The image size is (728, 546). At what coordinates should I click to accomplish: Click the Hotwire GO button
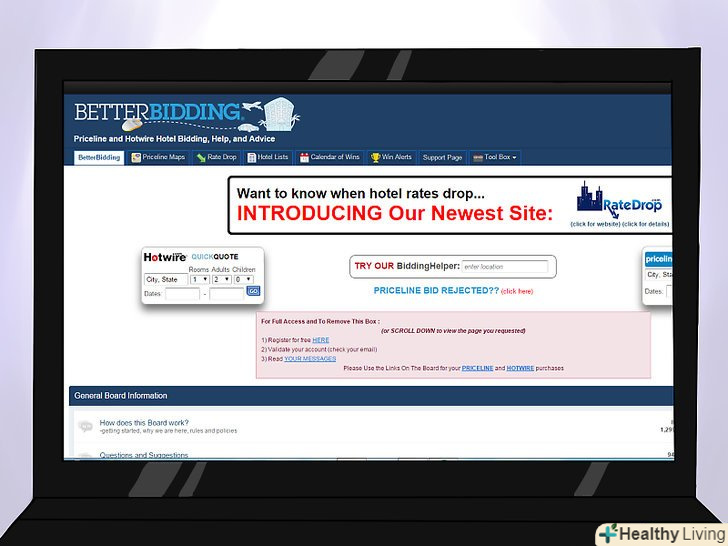point(253,291)
